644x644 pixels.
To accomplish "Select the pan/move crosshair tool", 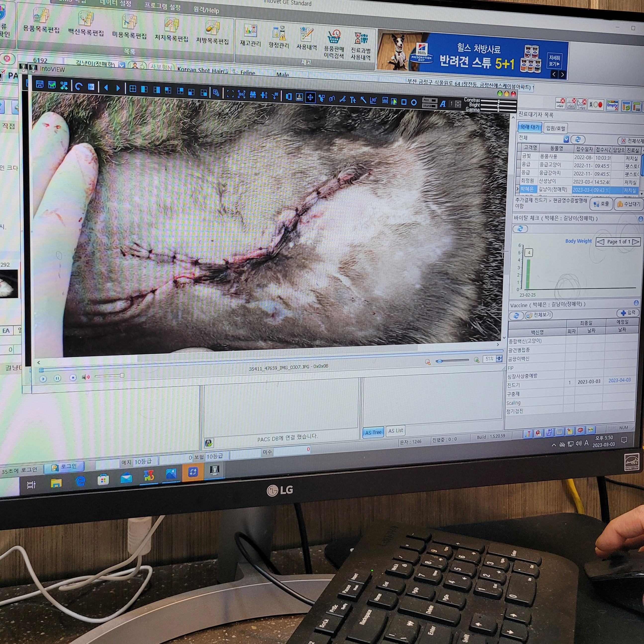I will click(310, 98).
